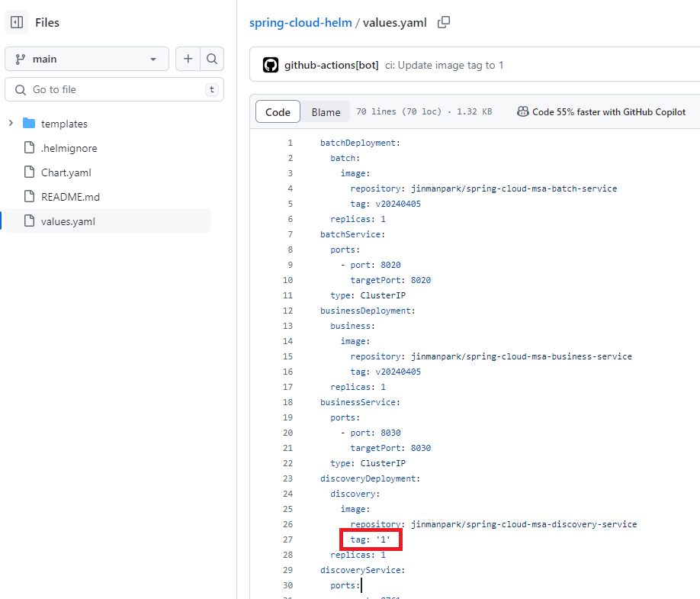
Task: Click 'port: 8030' on line 20
Action: 375,433
